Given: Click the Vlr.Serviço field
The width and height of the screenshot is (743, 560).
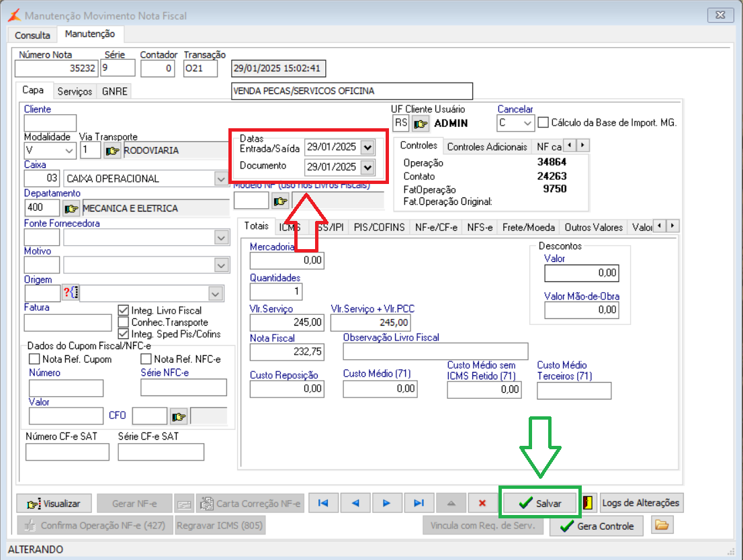Looking at the screenshot, I should coord(287,323).
